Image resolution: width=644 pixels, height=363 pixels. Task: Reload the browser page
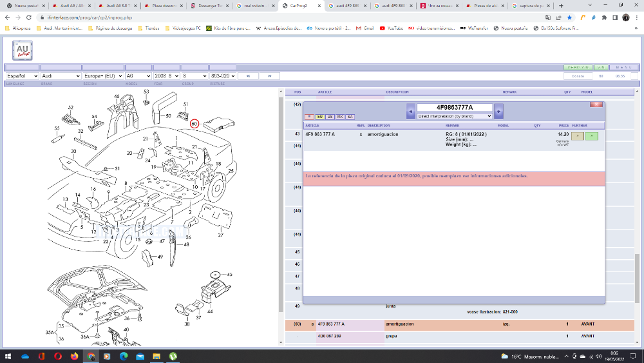click(x=29, y=17)
